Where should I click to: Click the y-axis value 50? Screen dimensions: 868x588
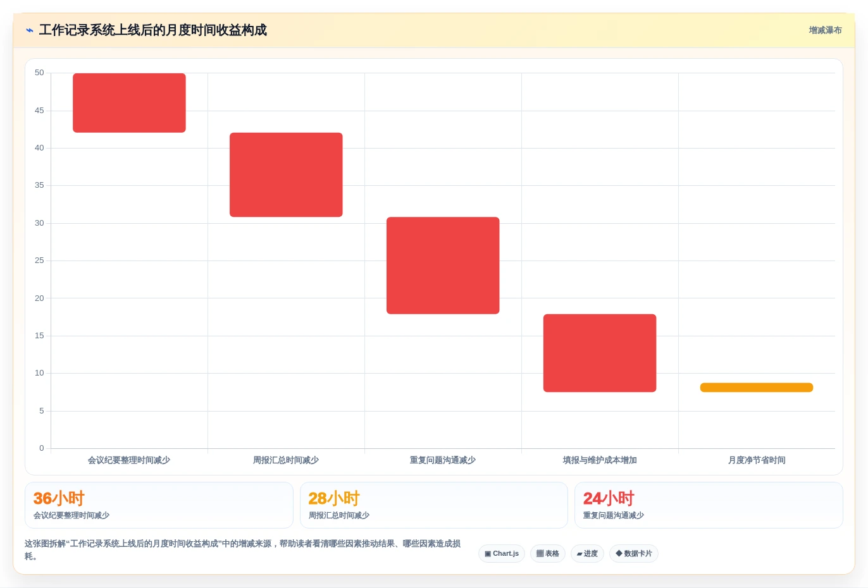tap(39, 73)
